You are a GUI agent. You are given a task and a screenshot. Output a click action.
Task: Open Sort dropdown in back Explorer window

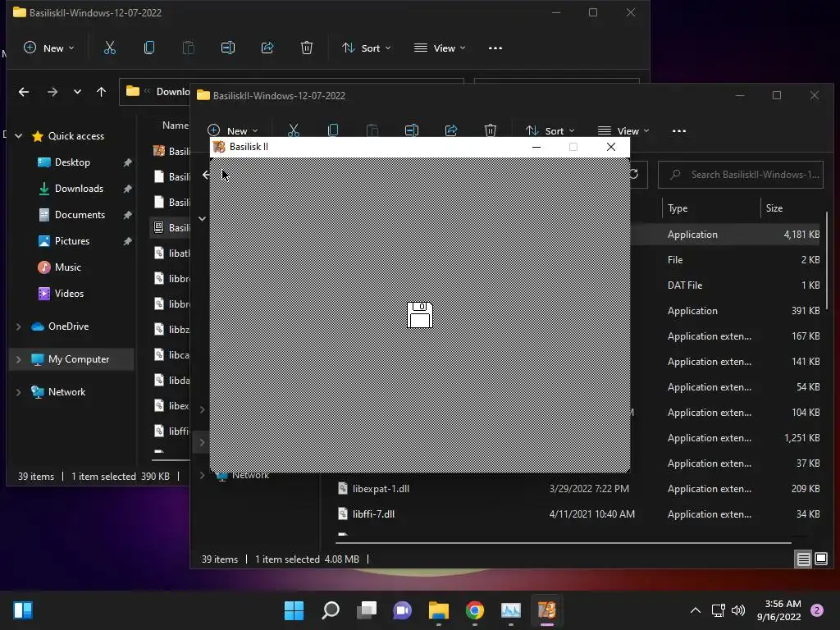367,48
